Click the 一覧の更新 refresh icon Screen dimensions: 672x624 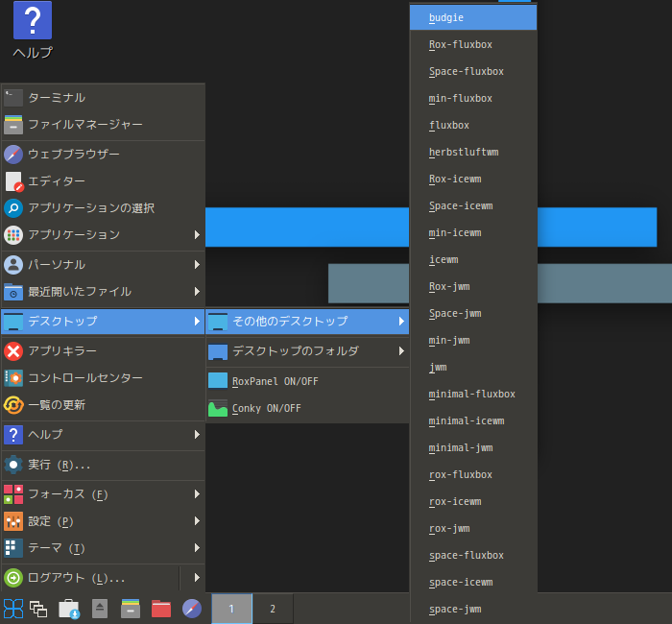pyautogui.click(x=13, y=405)
